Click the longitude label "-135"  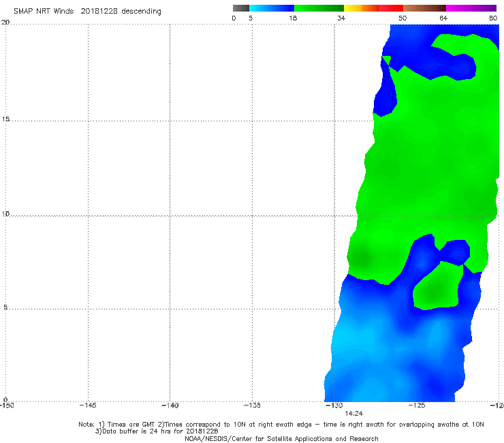point(252,406)
